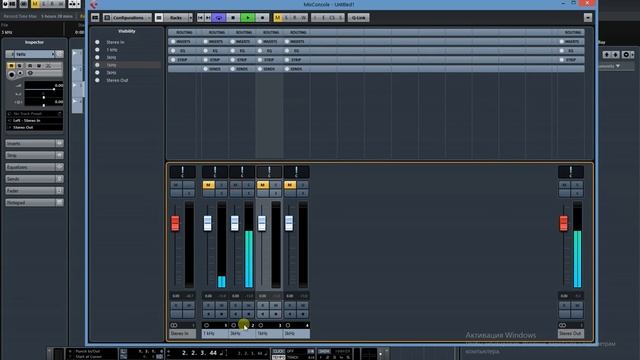Open the Stereo Out output routing in Inspector

[34, 127]
